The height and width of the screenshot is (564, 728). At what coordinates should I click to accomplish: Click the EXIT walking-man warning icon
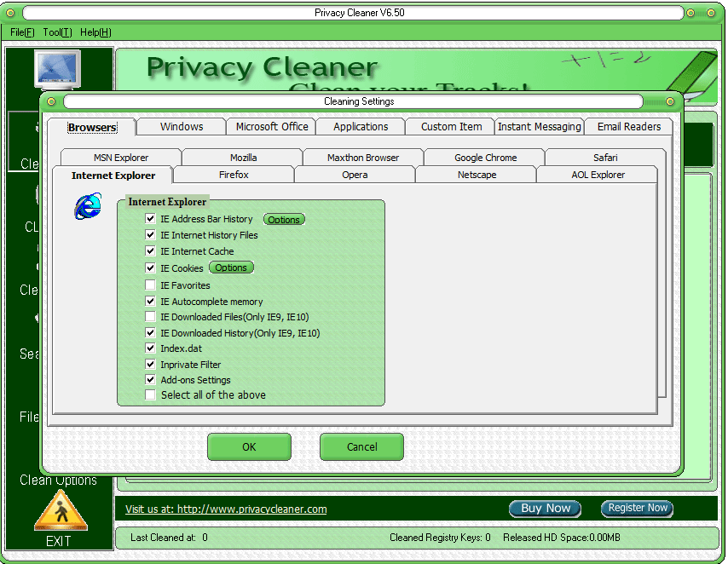point(61,511)
